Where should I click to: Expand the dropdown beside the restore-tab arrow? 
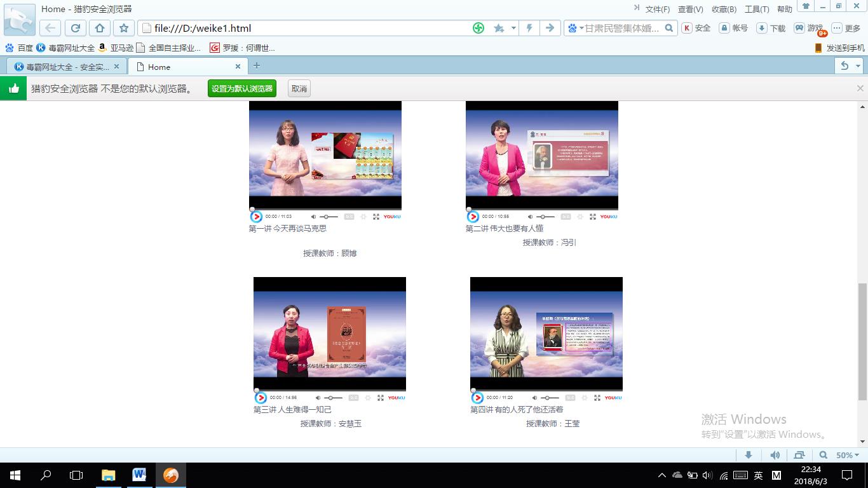click(858, 66)
